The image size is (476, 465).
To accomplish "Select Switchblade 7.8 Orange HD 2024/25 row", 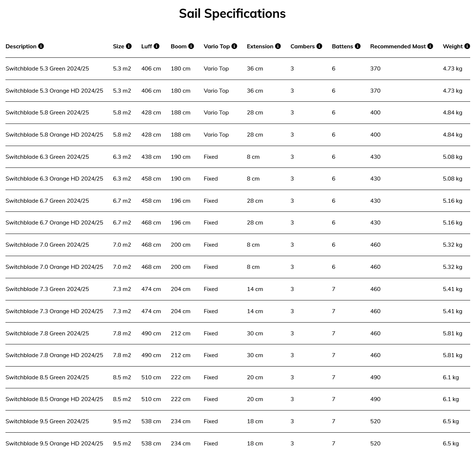I will tap(238, 355).
